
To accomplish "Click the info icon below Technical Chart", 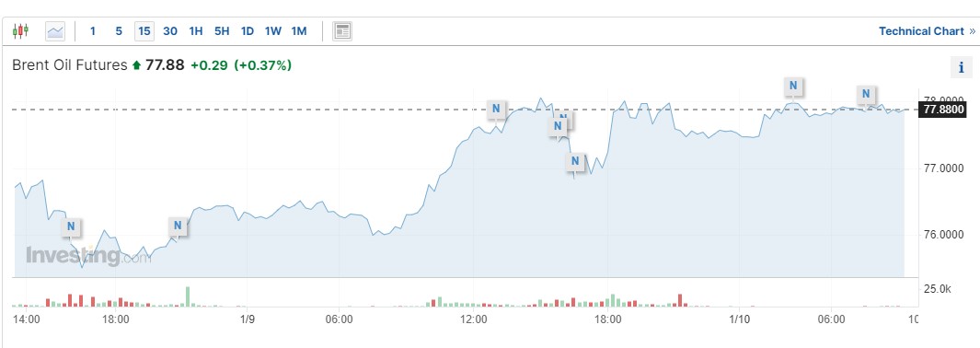I will (962, 67).
